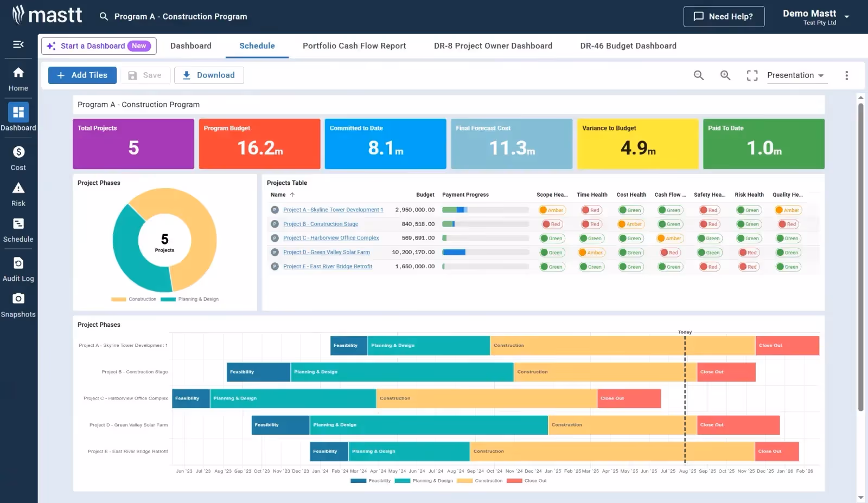The height and width of the screenshot is (503, 868).
Task: Enter fullscreen with the expand icon
Action: [x=752, y=75]
